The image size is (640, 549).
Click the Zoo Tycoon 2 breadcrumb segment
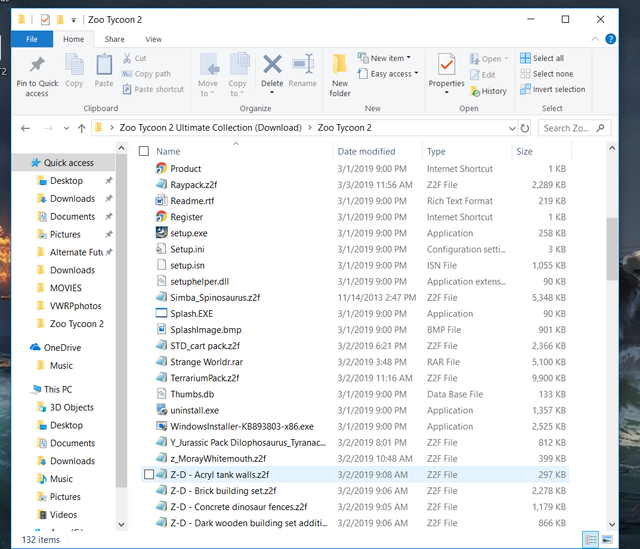pyautogui.click(x=344, y=128)
